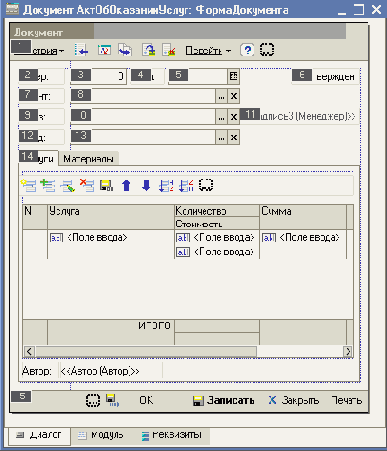The height and width of the screenshot is (451, 387).
Task: Click the Закрыть button
Action: (294, 400)
